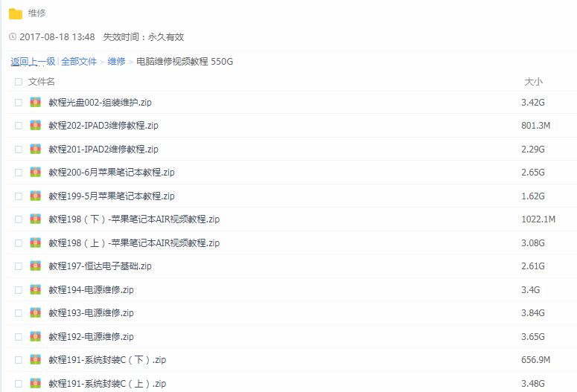
Task: Check the box for 教程202-IPAD3维修教程.zip
Action: point(19,126)
